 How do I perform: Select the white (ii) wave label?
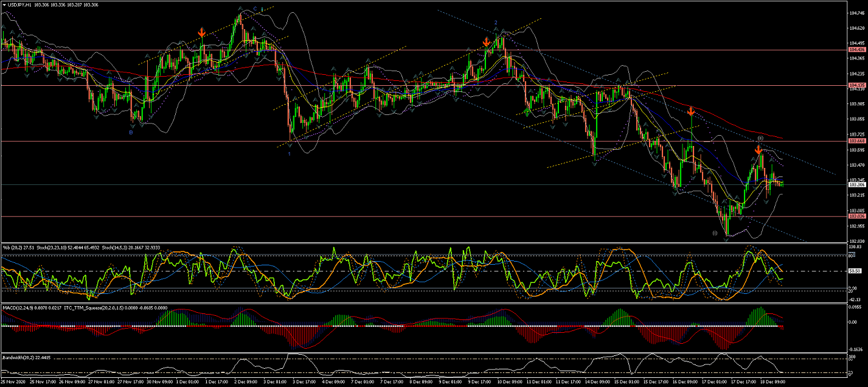760,139
